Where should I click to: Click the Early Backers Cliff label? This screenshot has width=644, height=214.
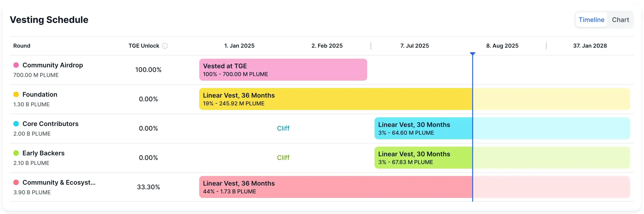click(x=283, y=158)
